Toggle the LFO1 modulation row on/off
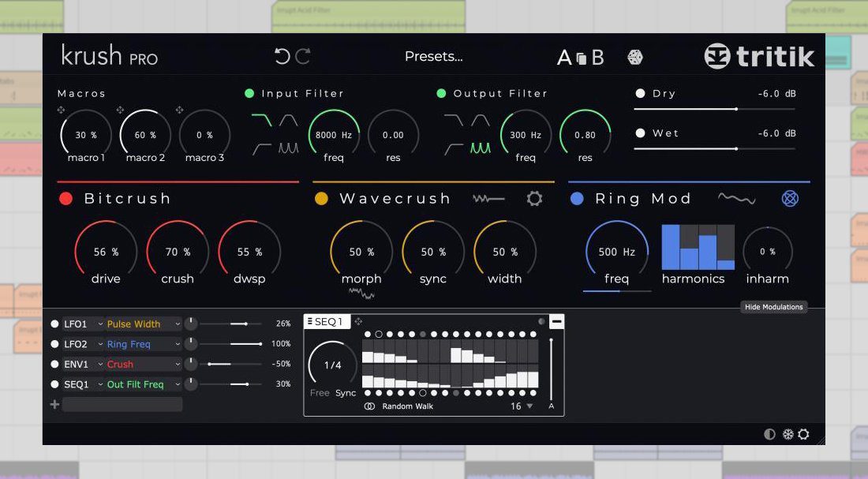 (x=54, y=324)
